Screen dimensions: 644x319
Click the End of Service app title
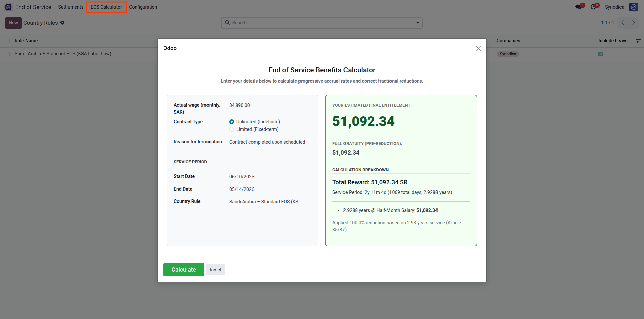pos(33,7)
